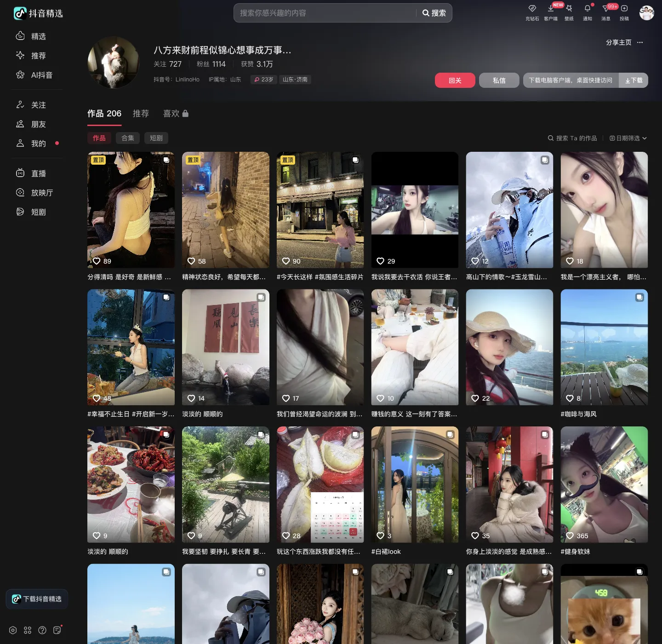
Task: Open video #幸福不止生日 #开启新一岁
Action: pyautogui.click(x=131, y=347)
